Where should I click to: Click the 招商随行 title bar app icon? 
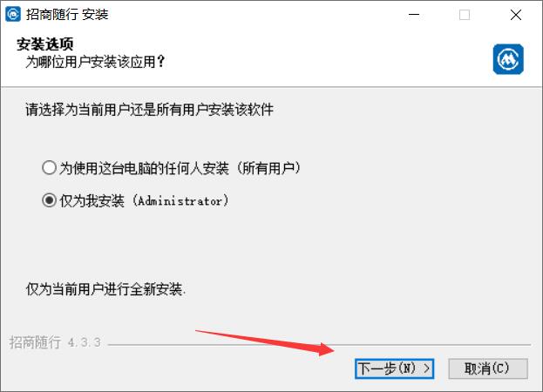tap(13, 15)
